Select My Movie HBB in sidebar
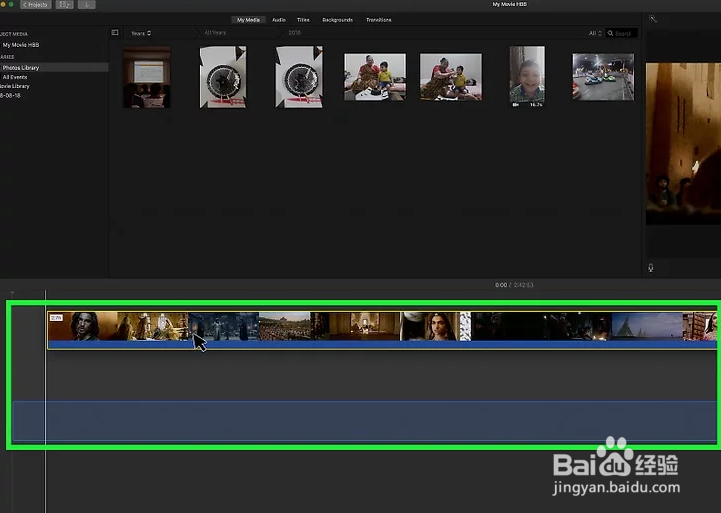Viewport: 721px width, 513px height. (x=21, y=45)
